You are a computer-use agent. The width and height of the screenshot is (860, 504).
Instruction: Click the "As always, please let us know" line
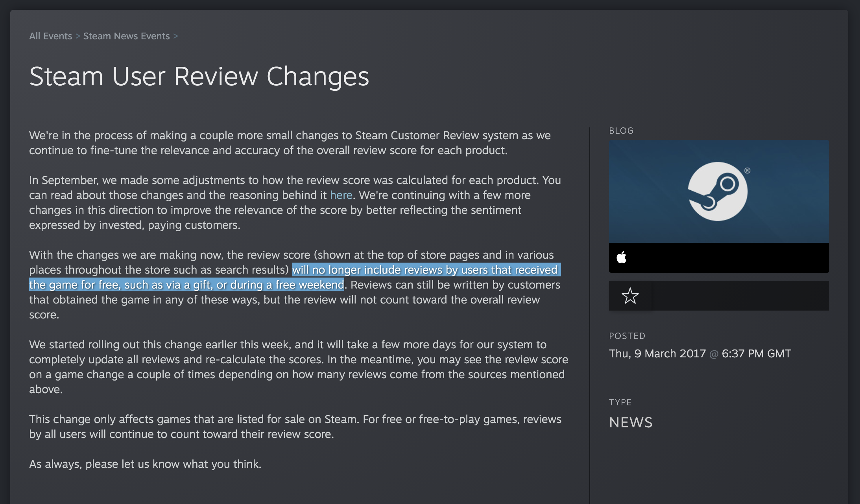tap(145, 464)
